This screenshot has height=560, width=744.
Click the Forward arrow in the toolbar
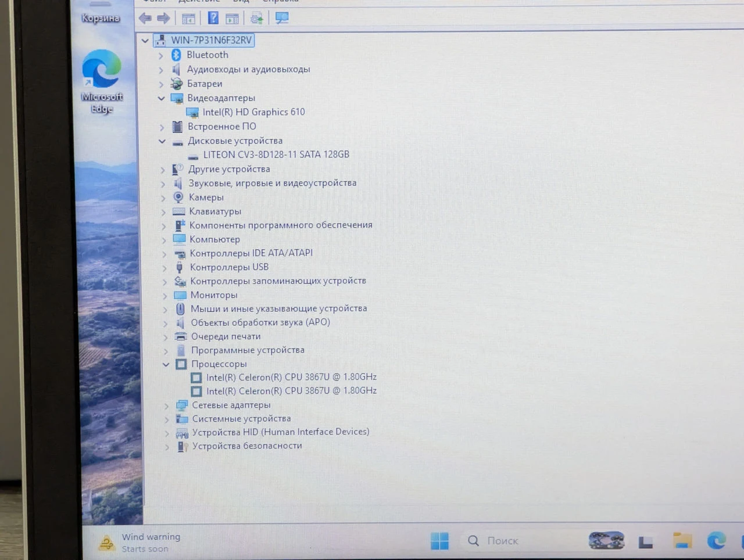[164, 19]
